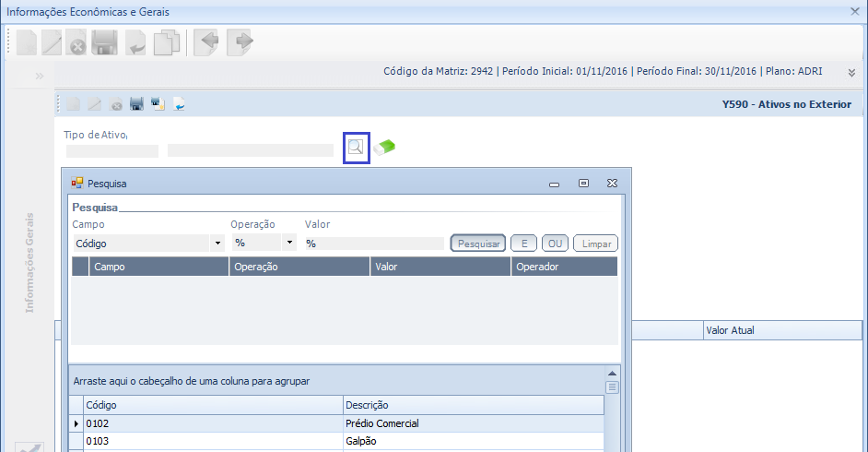Click the Valor filter grid header

coord(440,267)
